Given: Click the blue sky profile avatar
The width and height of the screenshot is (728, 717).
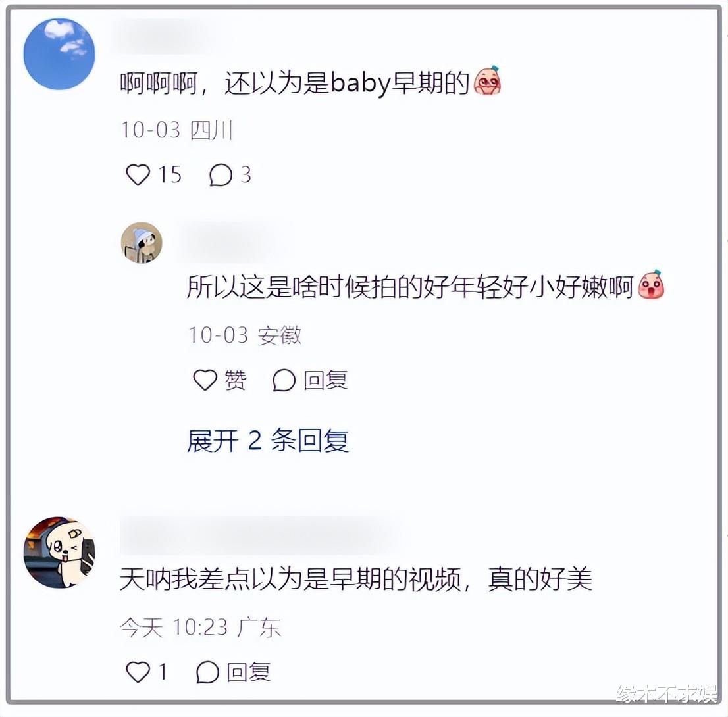Looking at the screenshot, I should pyautogui.click(x=59, y=54).
